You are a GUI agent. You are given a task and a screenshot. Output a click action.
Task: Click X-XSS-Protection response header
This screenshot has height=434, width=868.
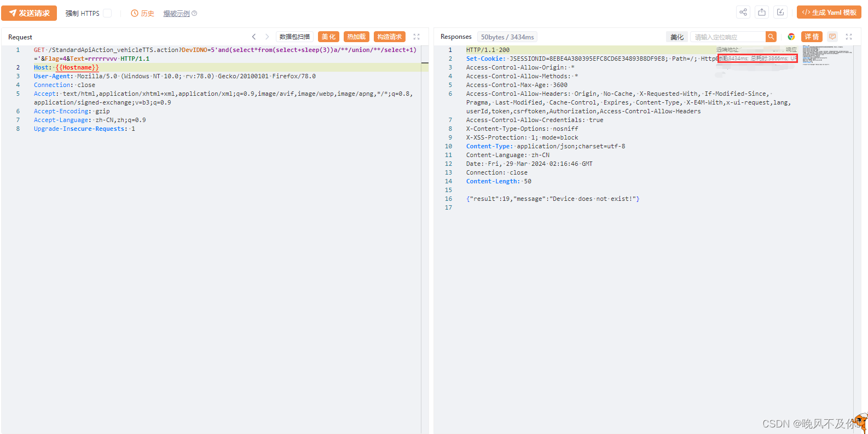[x=522, y=137]
